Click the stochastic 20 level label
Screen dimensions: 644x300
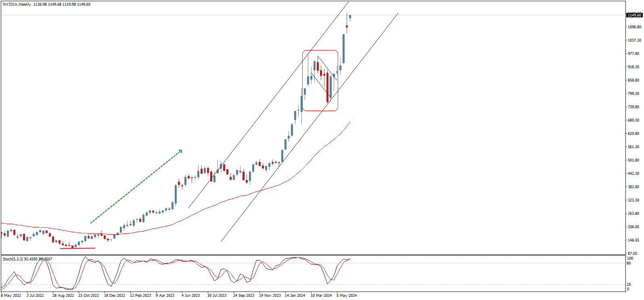628,285
